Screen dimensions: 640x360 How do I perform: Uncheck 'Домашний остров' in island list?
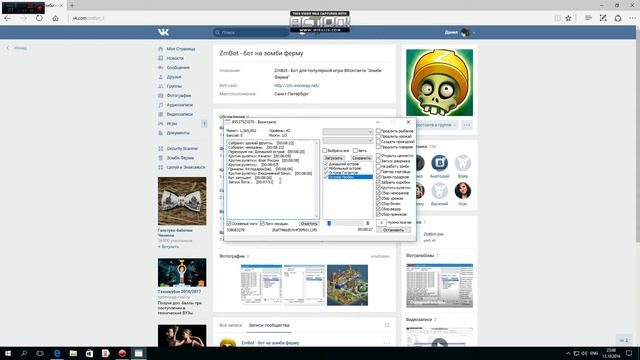[326, 164]
